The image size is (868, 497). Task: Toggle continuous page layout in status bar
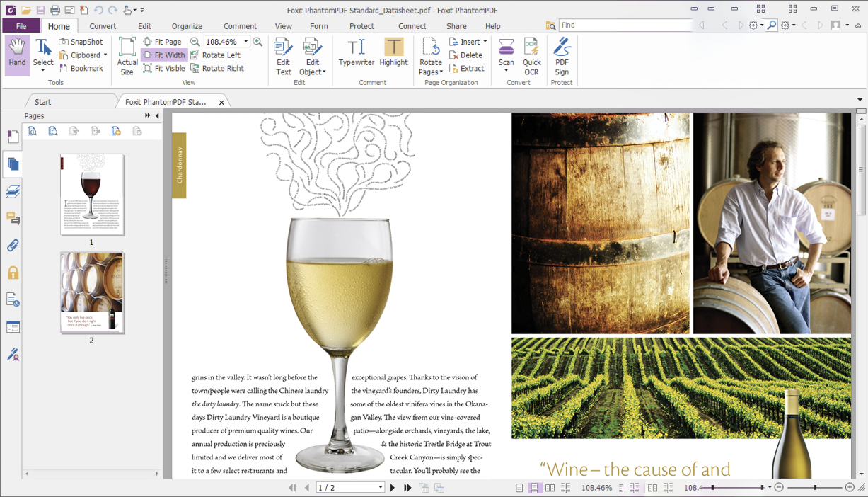(535, 488)
